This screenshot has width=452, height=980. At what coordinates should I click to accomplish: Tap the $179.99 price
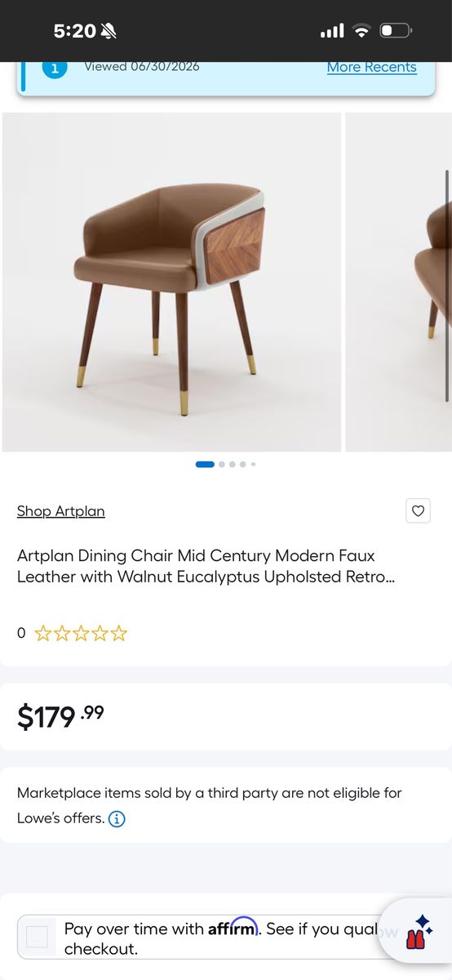(61, 716)
